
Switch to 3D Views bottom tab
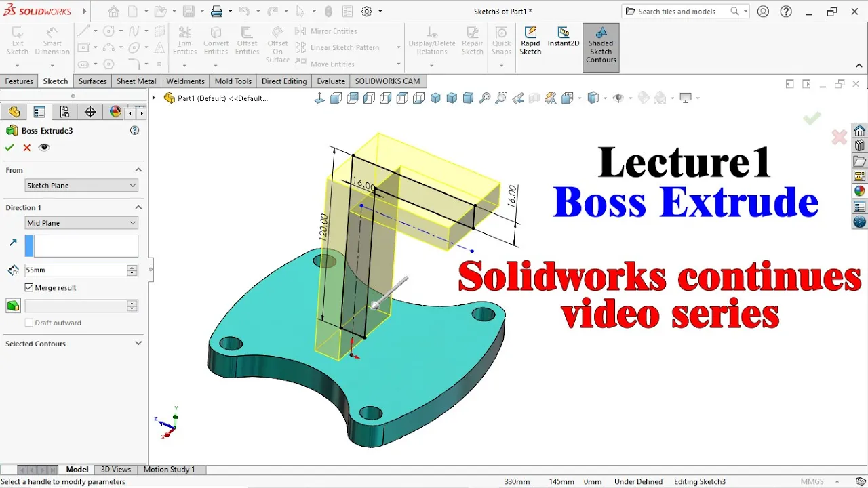(116, 469)
